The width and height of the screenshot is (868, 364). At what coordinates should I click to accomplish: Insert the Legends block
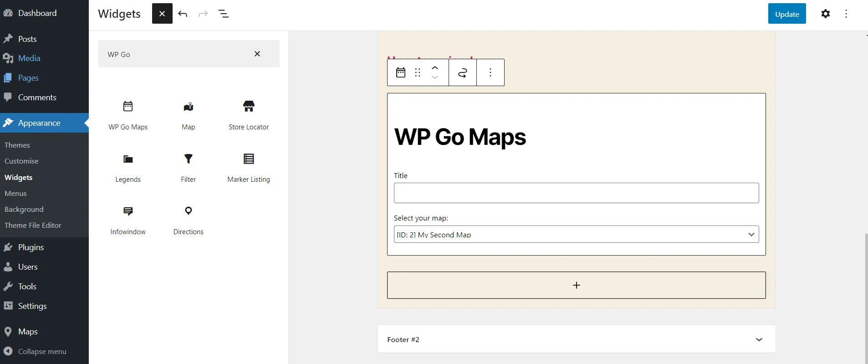128,168
